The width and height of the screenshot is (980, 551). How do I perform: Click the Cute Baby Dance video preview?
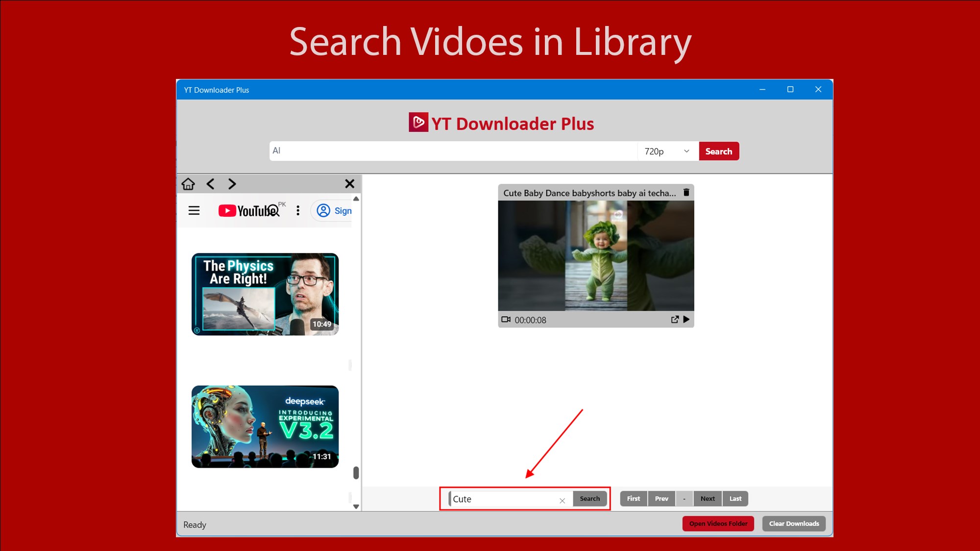tap(596, 256)
